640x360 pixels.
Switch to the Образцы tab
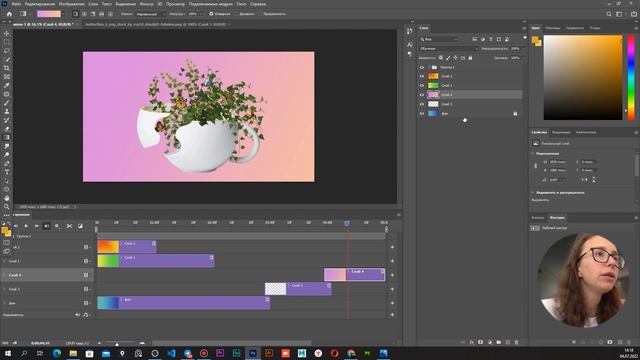[x=553, y=28]
